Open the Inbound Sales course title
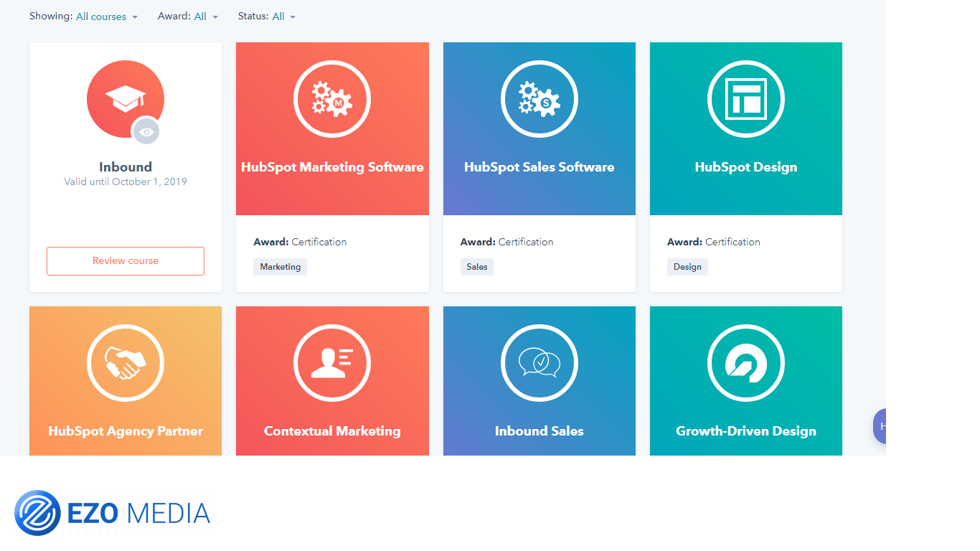Image resolution: width=980 pixels, height=551 pixels. [540, 431]
